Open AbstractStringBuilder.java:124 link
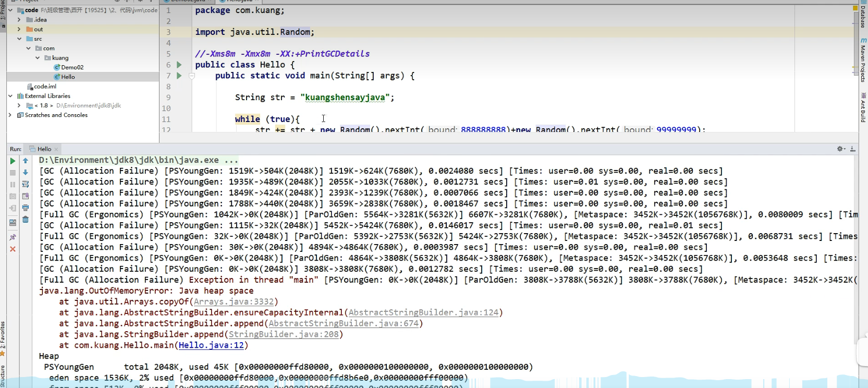The image size is (868, 388). click(423, 313)
